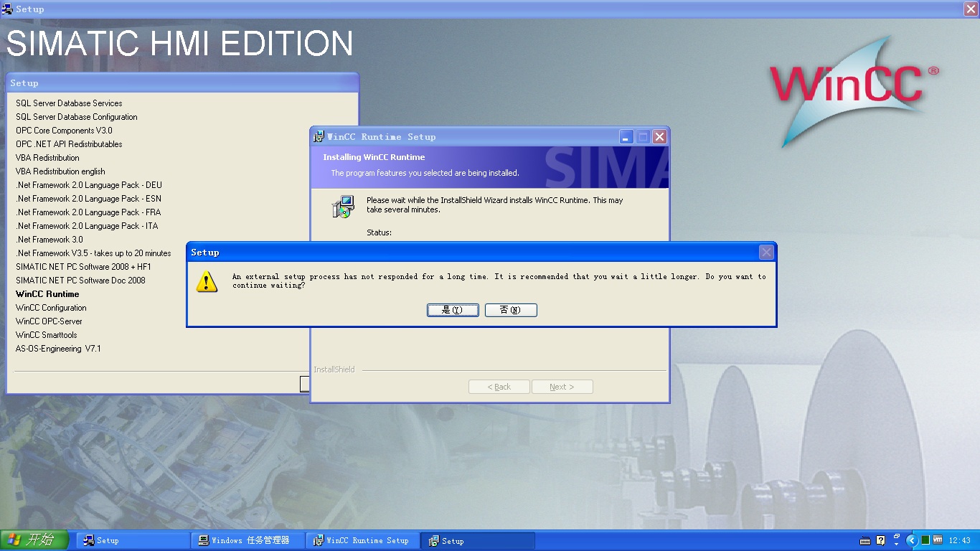Click the WinCC Runtime Setup title bar icon
Image resolution: width=980 pixels, height=551 pixels.
[319, 136]
